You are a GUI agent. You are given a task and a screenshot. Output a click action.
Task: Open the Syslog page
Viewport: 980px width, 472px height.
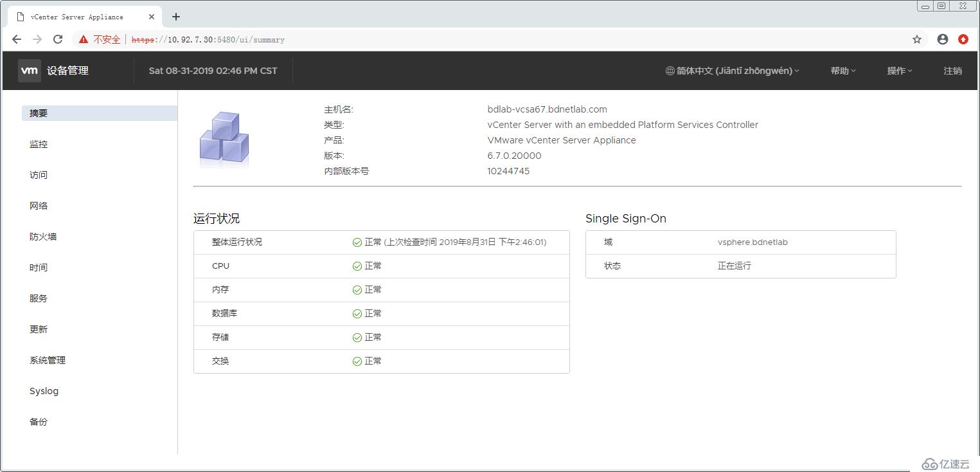(44, 391)
